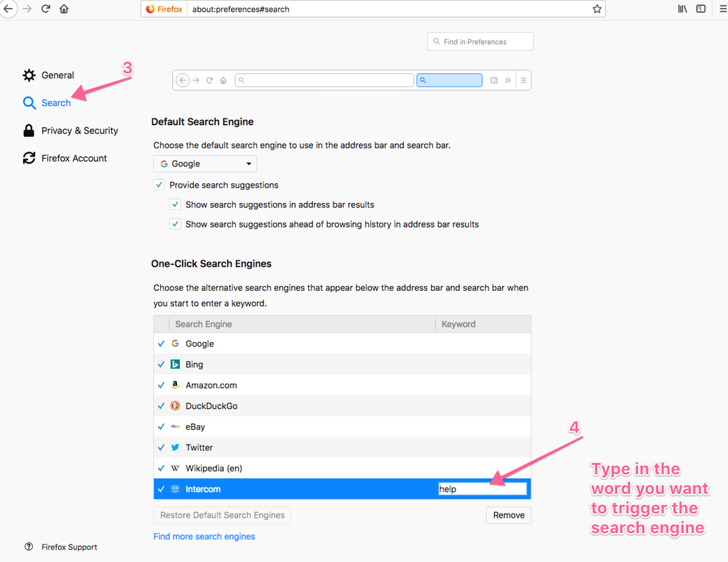Click the Remove button

click(x=508, y=515)
